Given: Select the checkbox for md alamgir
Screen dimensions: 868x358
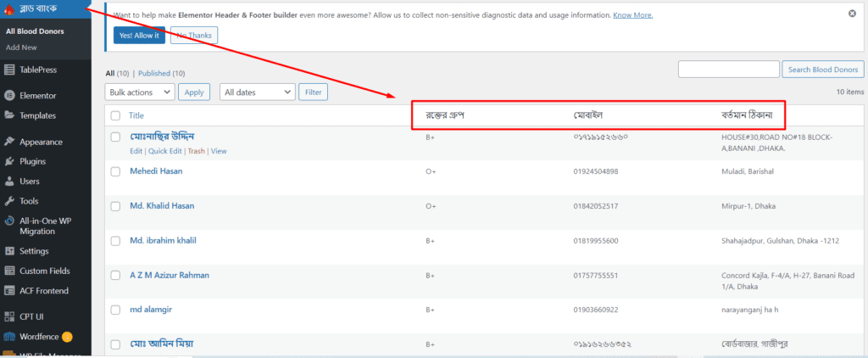Looking at the screenshot, I should (x=115, y=310).
